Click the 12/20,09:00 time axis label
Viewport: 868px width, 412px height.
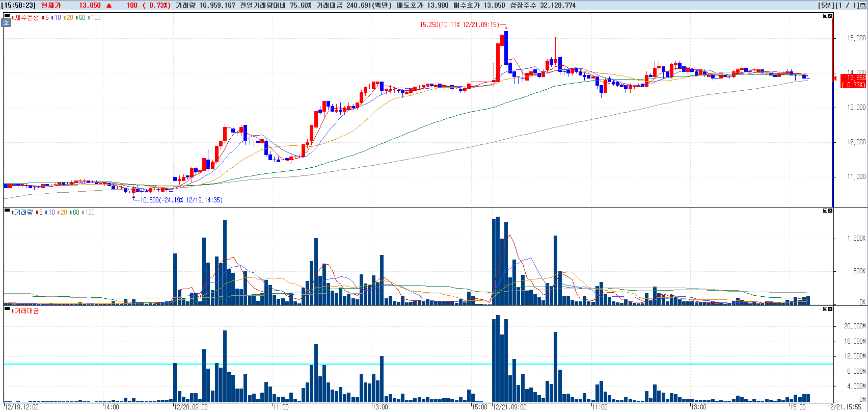[191, 407]
